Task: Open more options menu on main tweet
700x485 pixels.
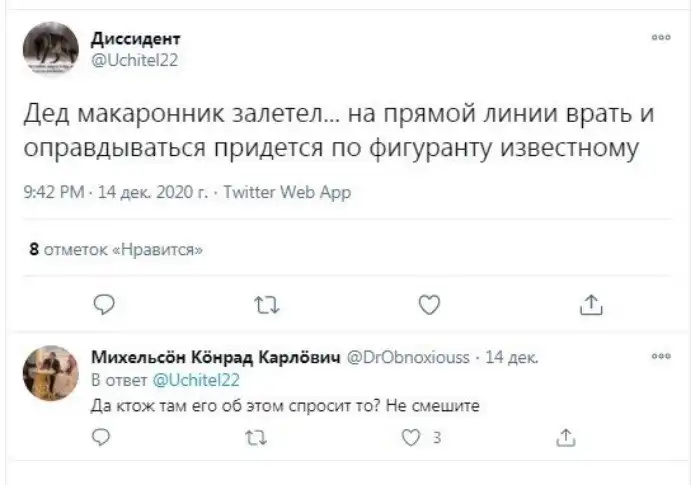Action: (x=660, y=37)
